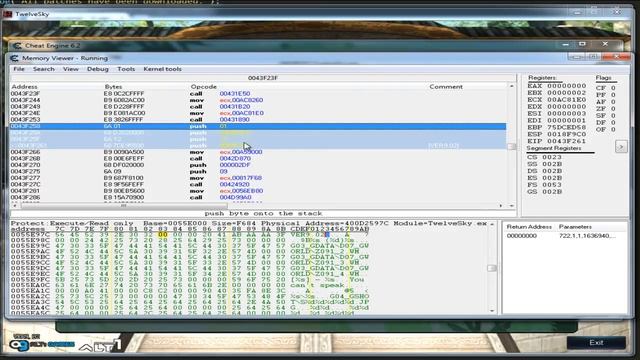Click the EBP 75DCED58 register

click(x=556, y=127)
